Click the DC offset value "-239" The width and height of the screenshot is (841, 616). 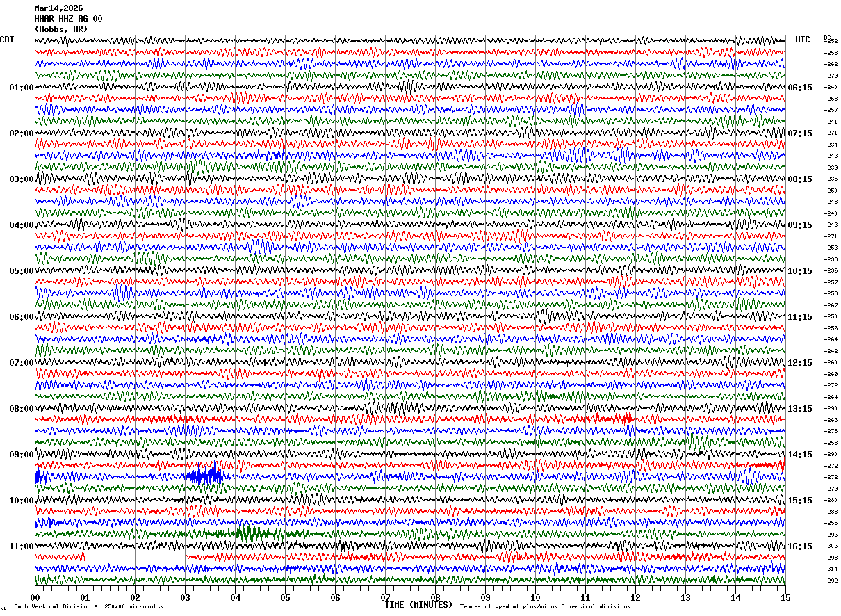[831, 168]
